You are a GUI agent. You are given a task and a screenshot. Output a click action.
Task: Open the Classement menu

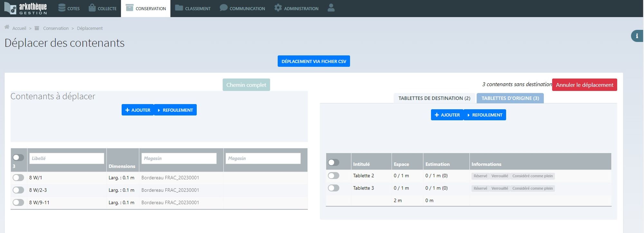point(193,8)
